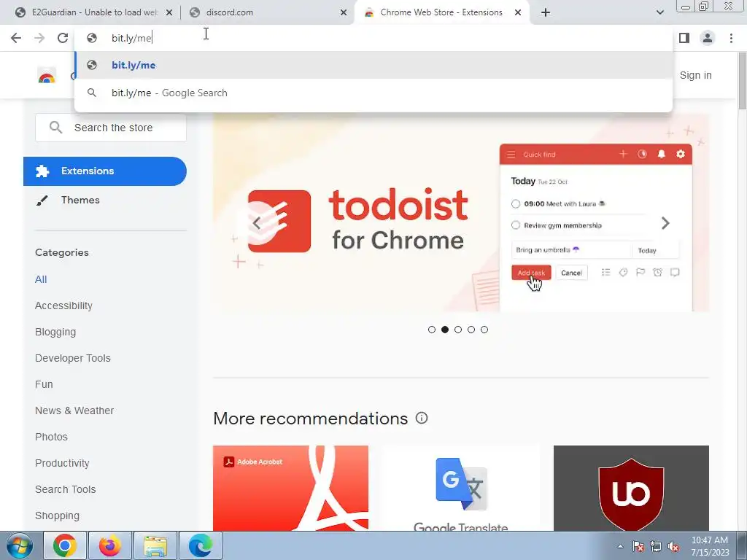Click the muted volume tray icon
Screen dimensions: 747x560
[x=673, y=546]
